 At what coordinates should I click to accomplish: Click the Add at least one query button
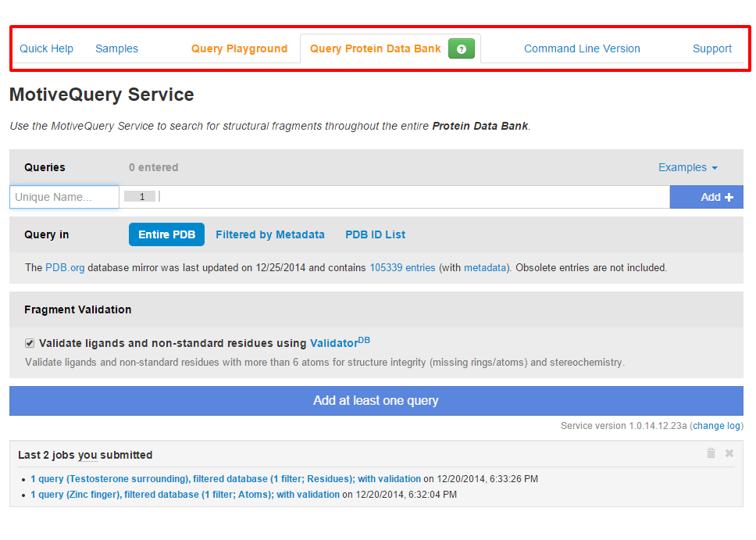[x=376, y=401]
